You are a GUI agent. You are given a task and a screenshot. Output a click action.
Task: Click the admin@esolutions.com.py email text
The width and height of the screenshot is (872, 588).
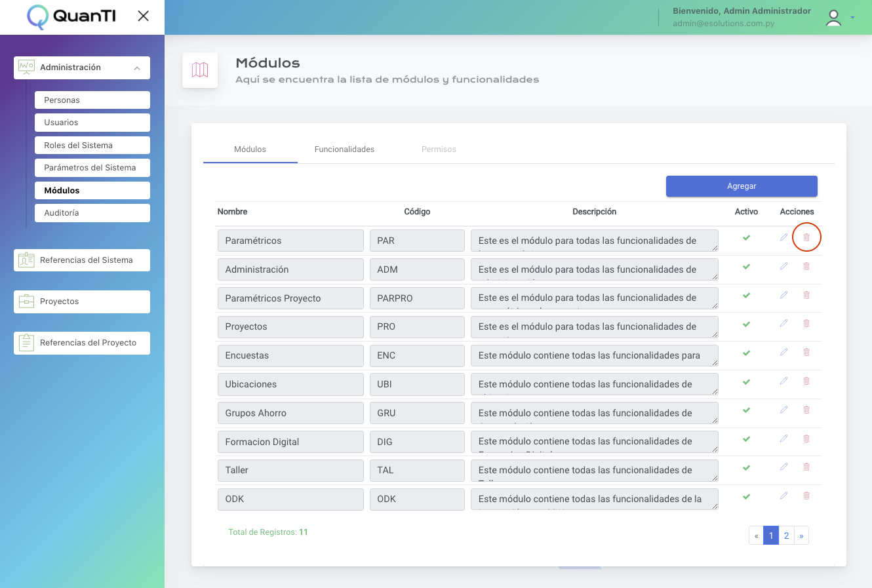pos(723,24)
